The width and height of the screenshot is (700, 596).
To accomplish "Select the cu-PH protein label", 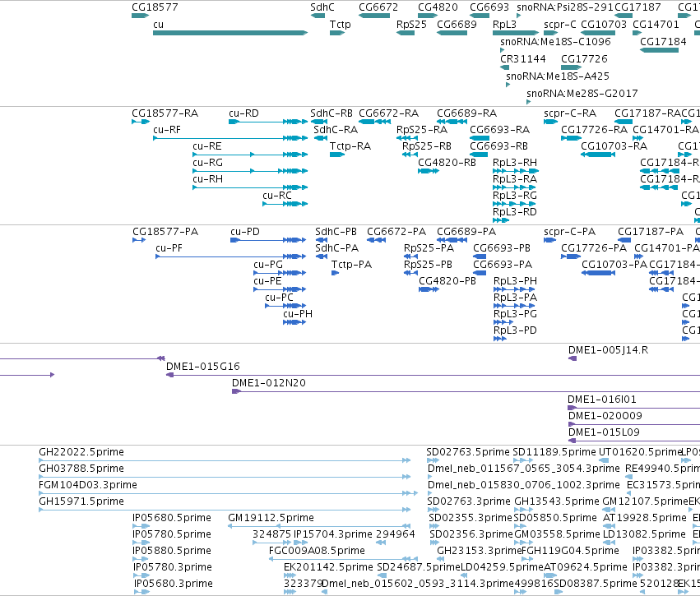I will coord(297,314).
